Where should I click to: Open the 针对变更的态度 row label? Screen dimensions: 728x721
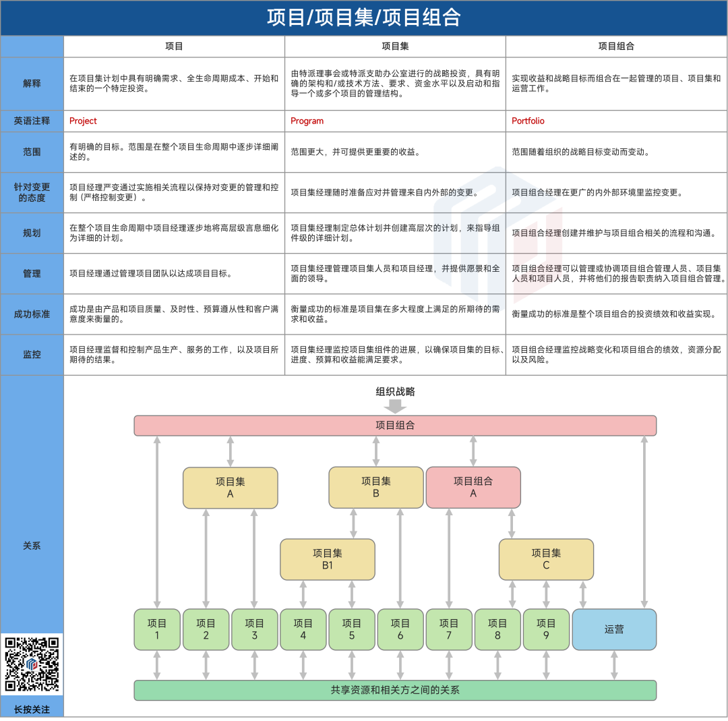click(x=32, y=192)
